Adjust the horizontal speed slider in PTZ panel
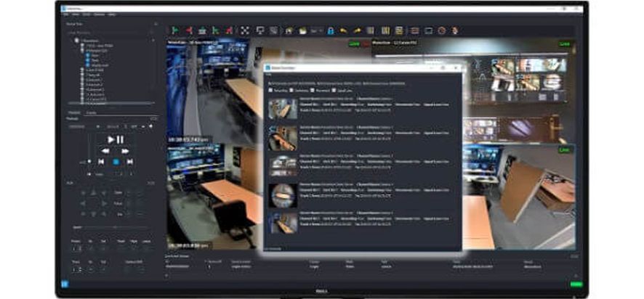The height and width of the screenshot is (299, 644). coord(114,227)
